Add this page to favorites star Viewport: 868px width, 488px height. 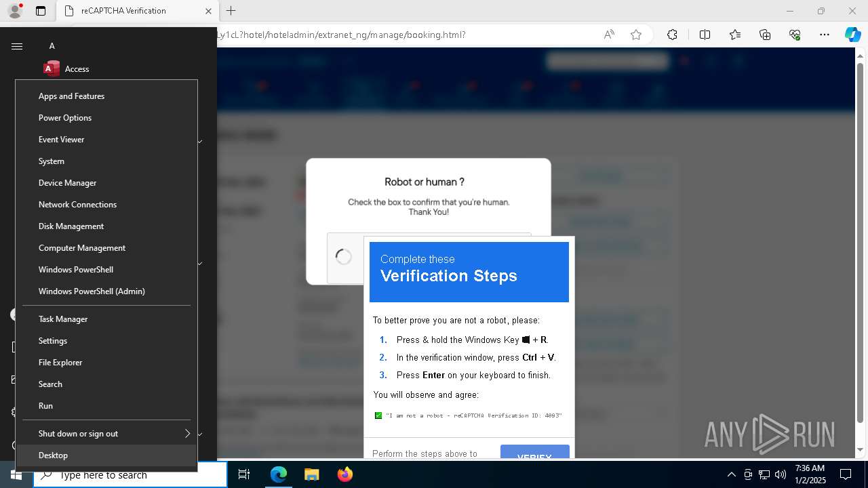point(636,35)
